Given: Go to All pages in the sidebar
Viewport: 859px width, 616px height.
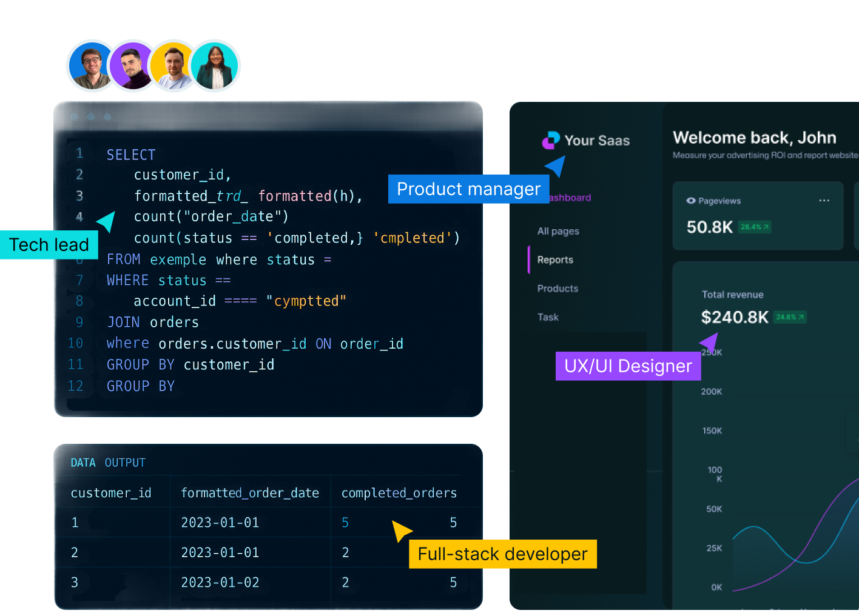Looking at the screenshot, I should (558, 231).
